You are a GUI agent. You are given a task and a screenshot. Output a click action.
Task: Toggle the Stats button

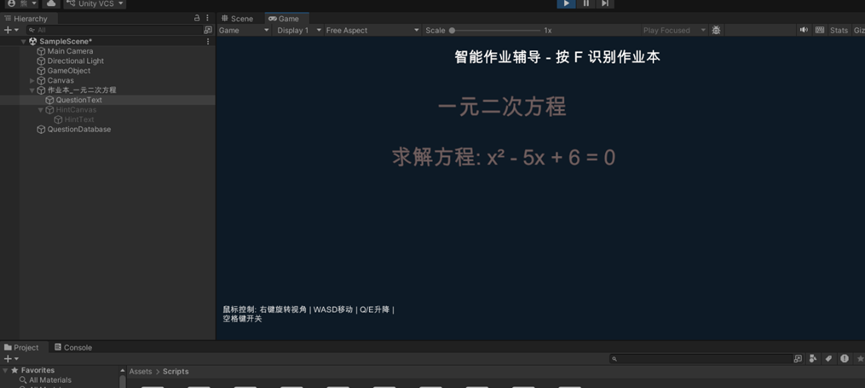(839, 30)
